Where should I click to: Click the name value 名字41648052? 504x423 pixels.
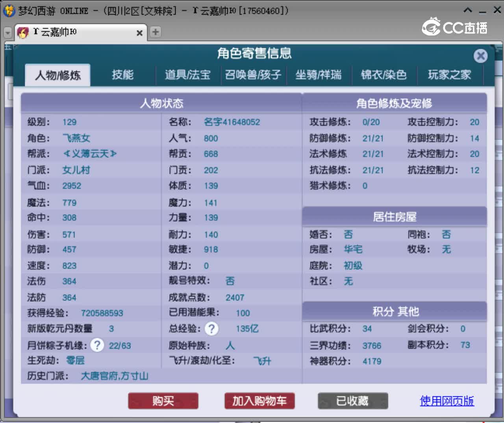(x=232, y=122)
